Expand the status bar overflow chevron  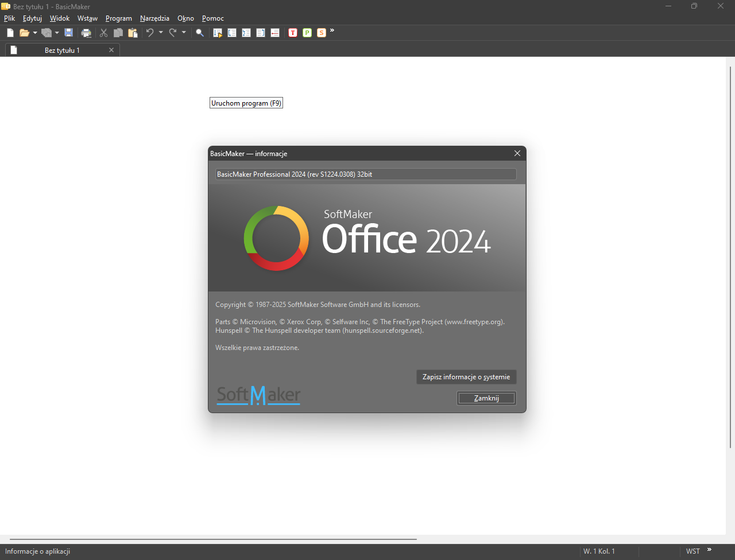click(709, 550)
